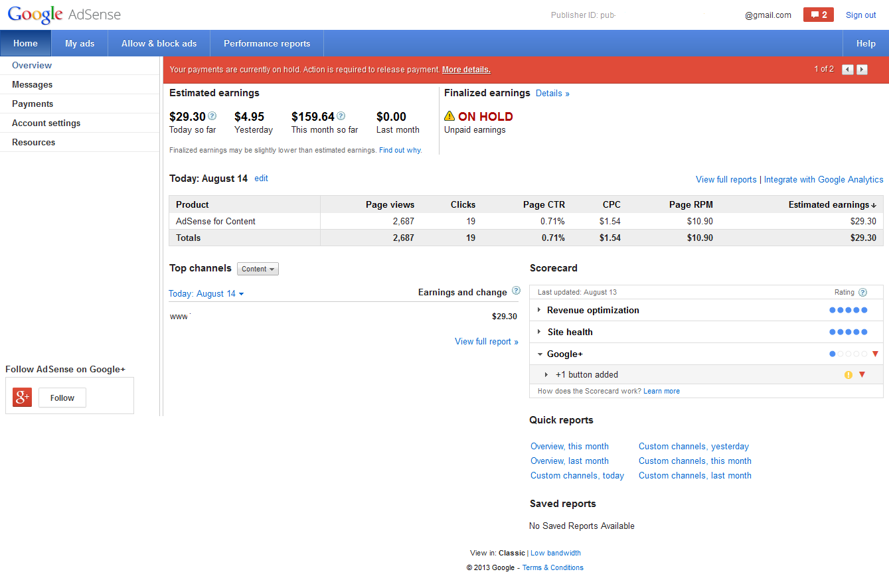Click help icon next to Earnings and change

[516, 291]
